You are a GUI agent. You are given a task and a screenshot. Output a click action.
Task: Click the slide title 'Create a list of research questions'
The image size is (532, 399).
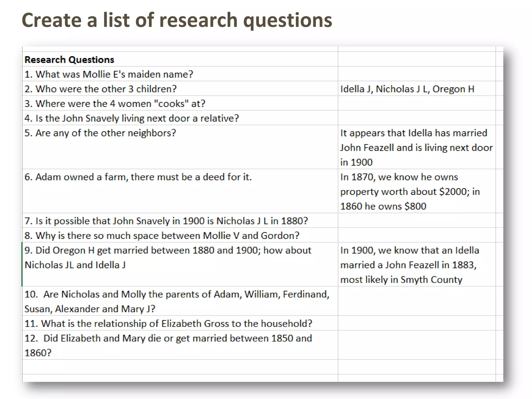click(177, 20)
